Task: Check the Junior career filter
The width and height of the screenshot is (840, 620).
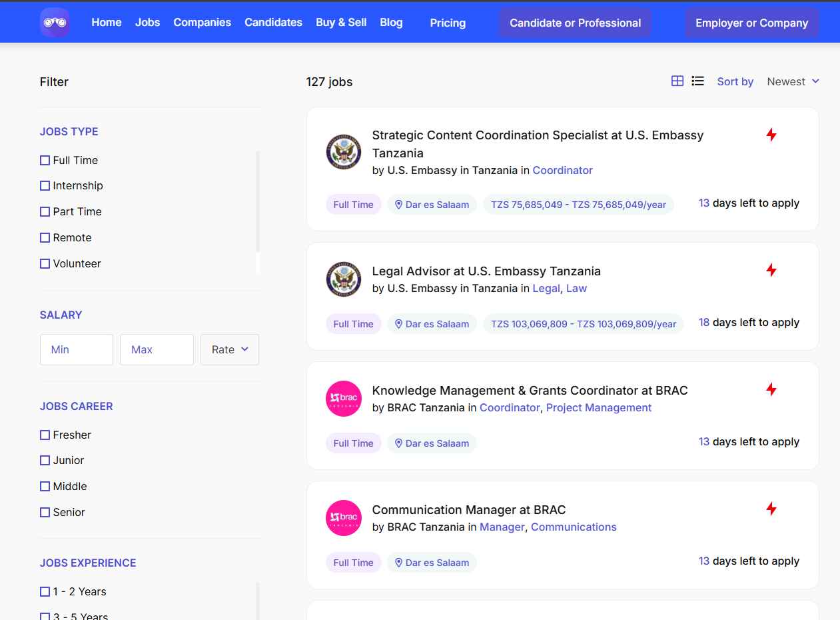Action: (45, 460)
